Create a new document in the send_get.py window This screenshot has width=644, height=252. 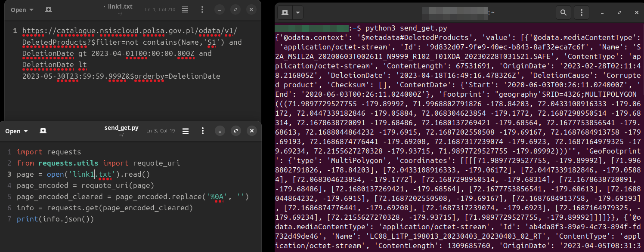tap(43, 131)
